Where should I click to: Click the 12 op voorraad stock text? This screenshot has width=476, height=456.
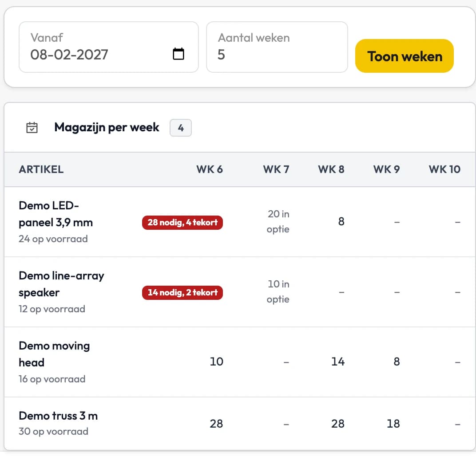coord(52,309)
